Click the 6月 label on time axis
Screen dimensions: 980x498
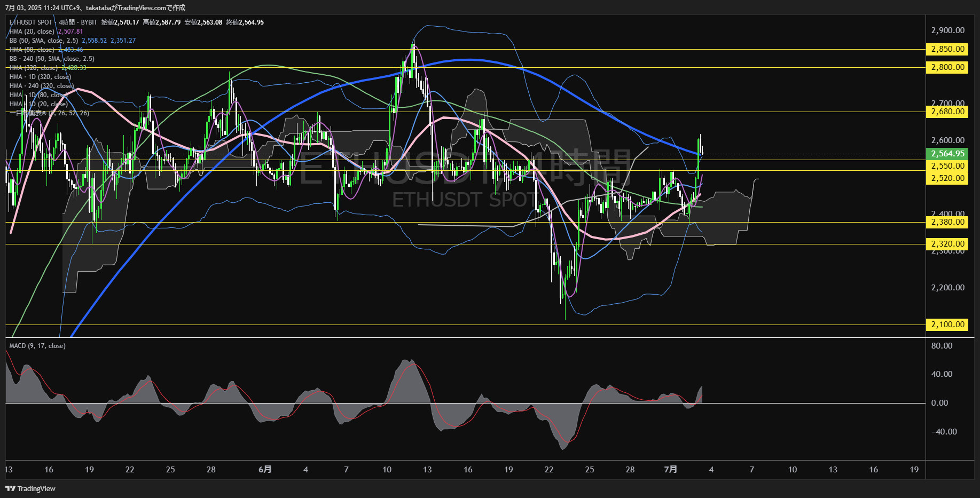265,470
